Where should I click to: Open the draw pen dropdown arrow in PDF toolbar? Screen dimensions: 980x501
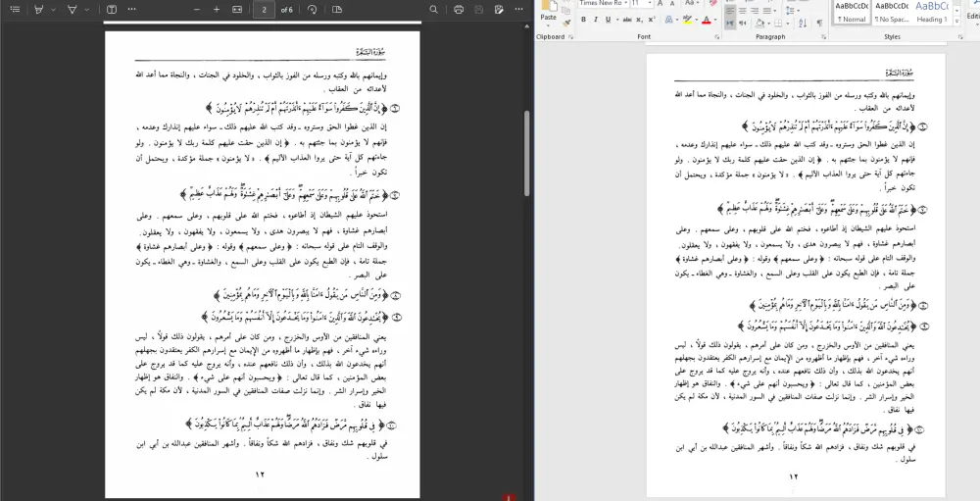point(86,10)
